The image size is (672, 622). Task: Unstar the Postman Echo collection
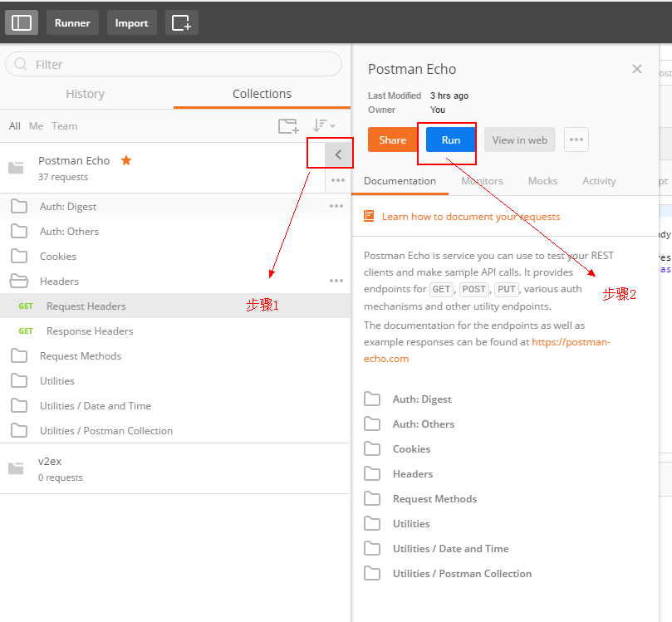pos(126,160)
